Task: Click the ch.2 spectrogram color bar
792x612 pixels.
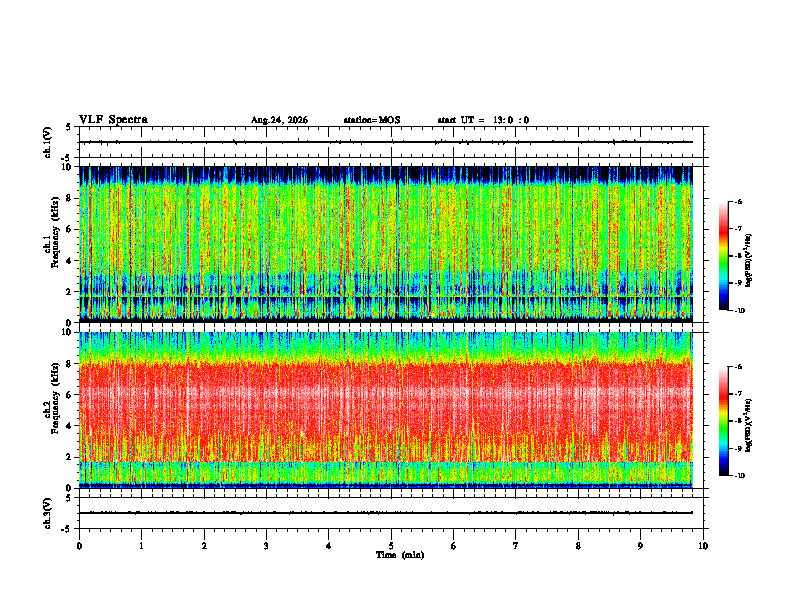Action: pyautogui.click(x=723, y=421)
